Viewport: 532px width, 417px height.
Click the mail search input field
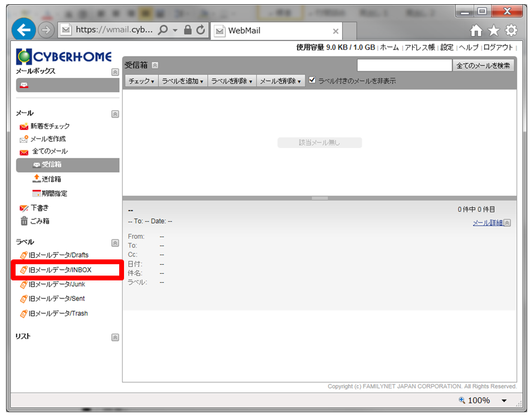coord(404,65)
